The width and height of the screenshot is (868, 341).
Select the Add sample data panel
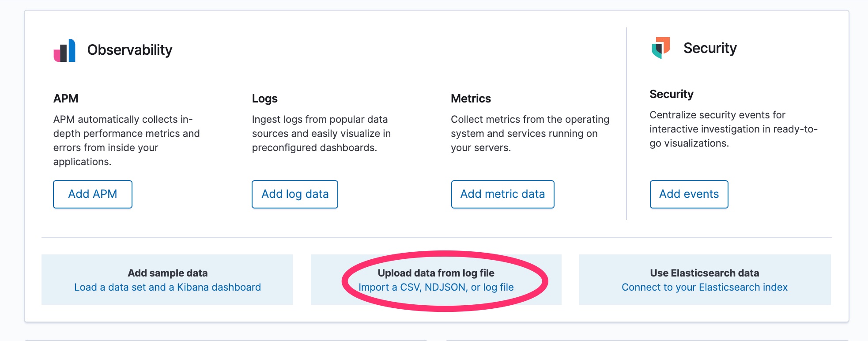click(168, 279)
